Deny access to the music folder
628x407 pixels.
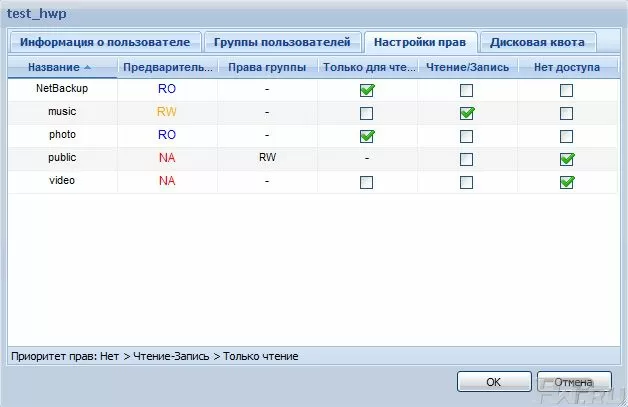point(567,113)
